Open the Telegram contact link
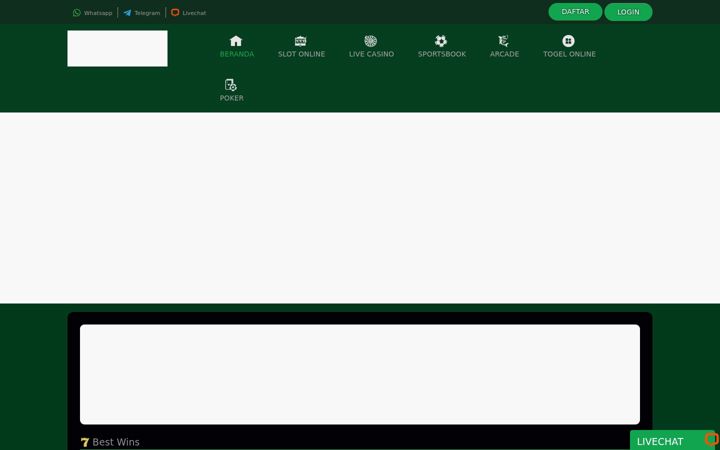Screen dimensions: 720x450 [142, 13]
